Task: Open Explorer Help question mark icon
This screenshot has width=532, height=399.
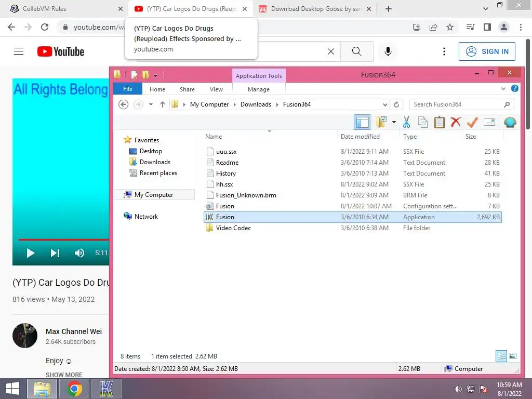Action: click(515, 88)
